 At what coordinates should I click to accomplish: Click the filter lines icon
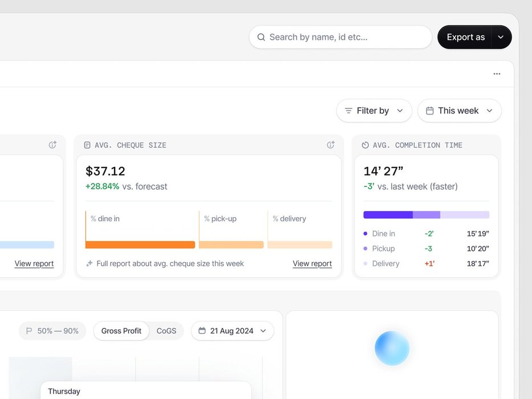point(348,111)
